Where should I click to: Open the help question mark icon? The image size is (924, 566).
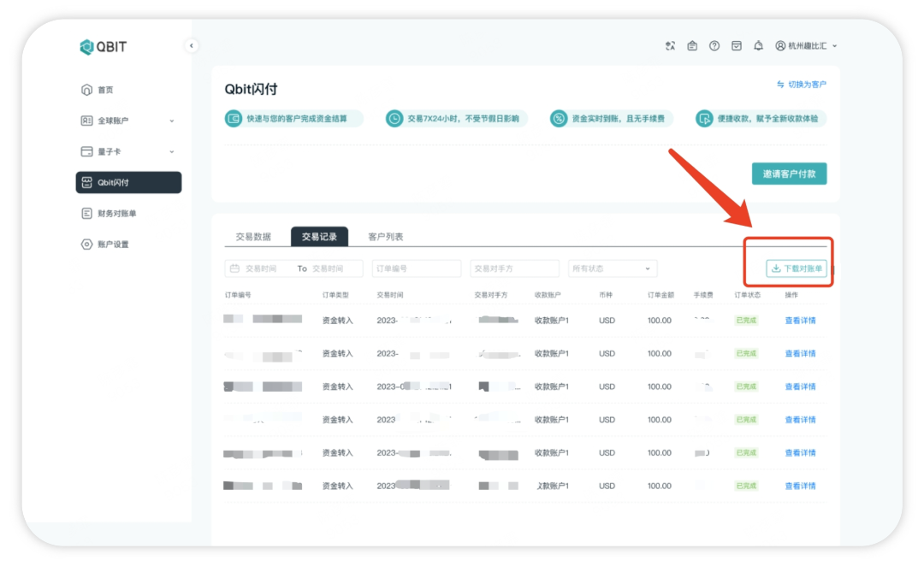(714, 46)
